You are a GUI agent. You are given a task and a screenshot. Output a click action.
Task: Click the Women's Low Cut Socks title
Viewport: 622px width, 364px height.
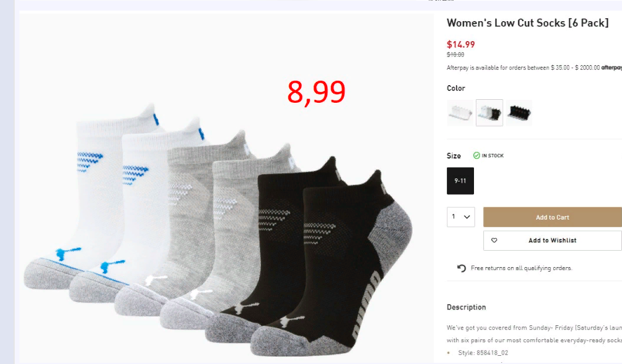point(527,23)
